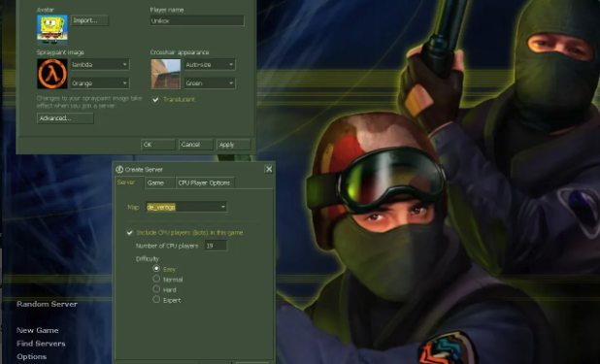Toggle the Translucent crosshair checkbox

tap(155, 100)
